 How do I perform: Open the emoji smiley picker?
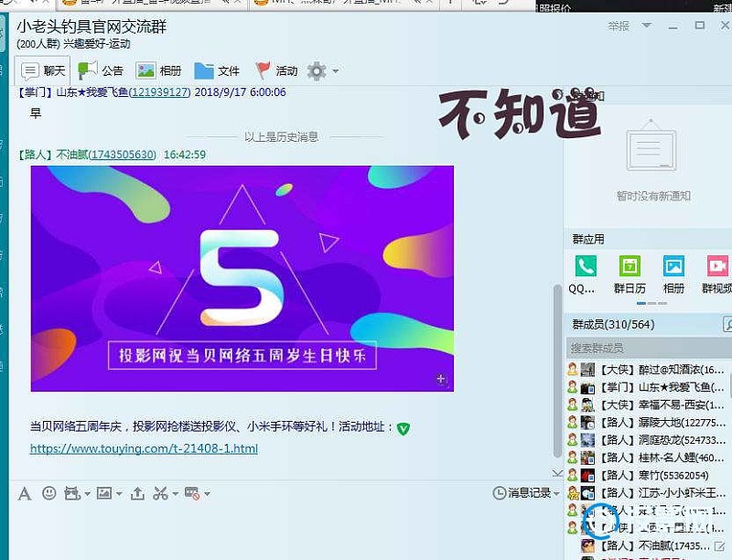click(49, 493)
